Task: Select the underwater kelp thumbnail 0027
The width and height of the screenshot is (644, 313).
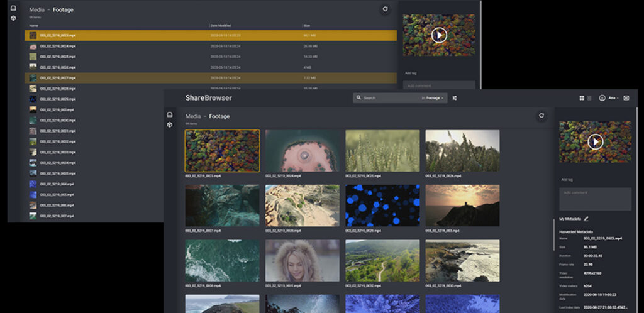Action: click(222, 206)
